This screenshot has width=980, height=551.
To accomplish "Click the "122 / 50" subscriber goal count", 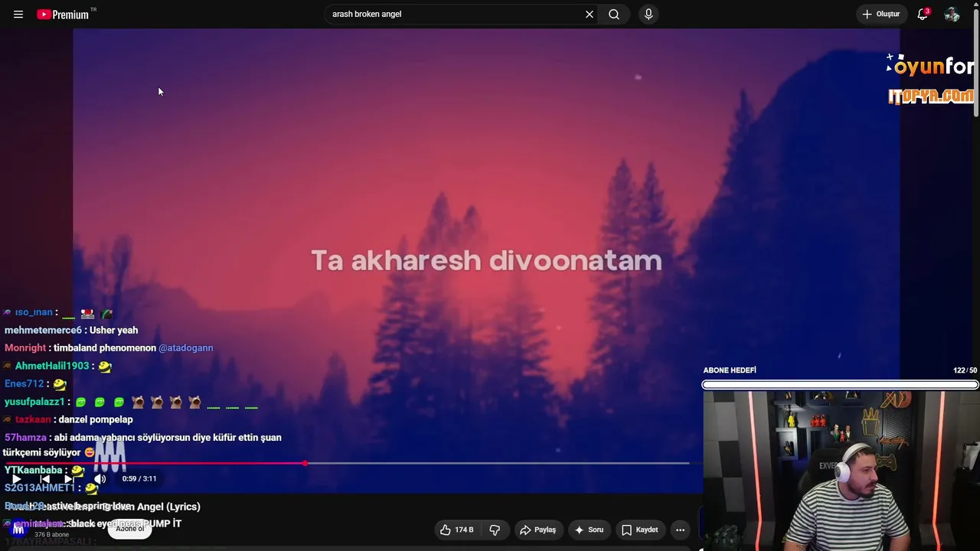I will [965, 370].
